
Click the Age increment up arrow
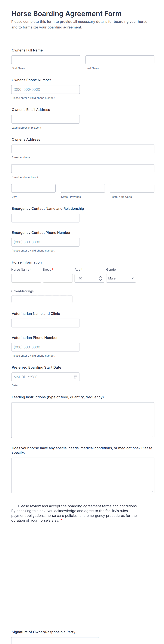(x=101, y=277)
